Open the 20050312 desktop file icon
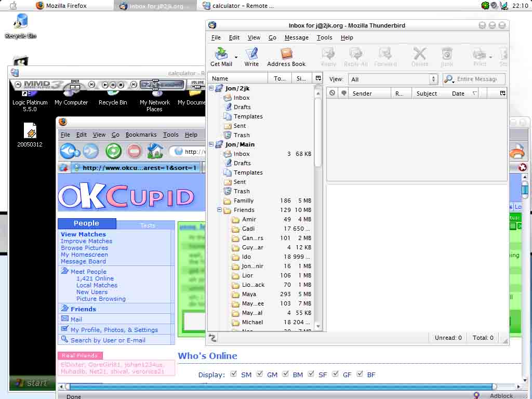 (30, 131)
